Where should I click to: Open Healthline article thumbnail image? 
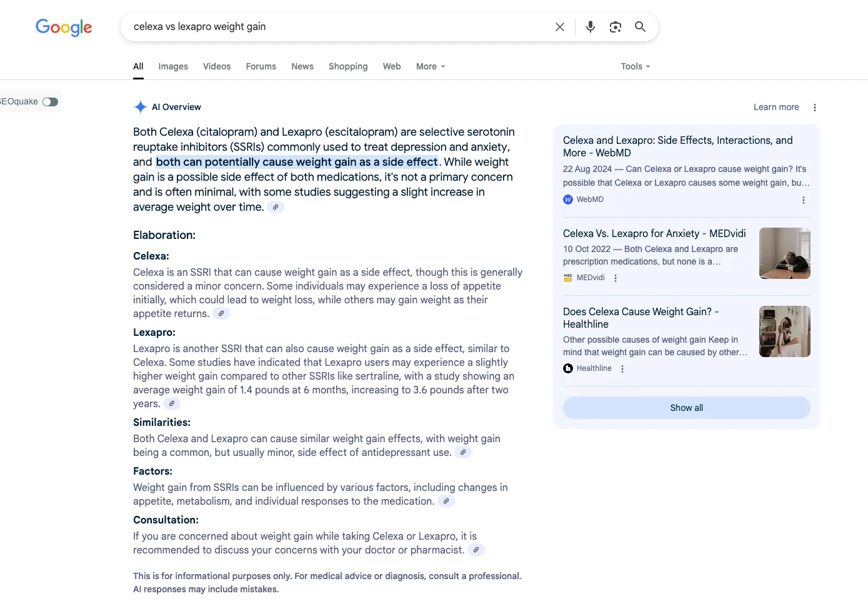tap(784, 331)
